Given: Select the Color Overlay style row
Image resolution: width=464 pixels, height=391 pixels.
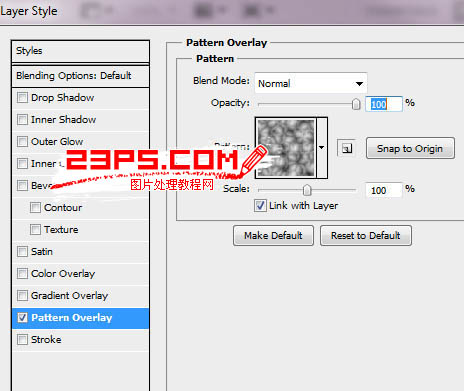Looking at the screenshot, I should [x=80, y=274].
